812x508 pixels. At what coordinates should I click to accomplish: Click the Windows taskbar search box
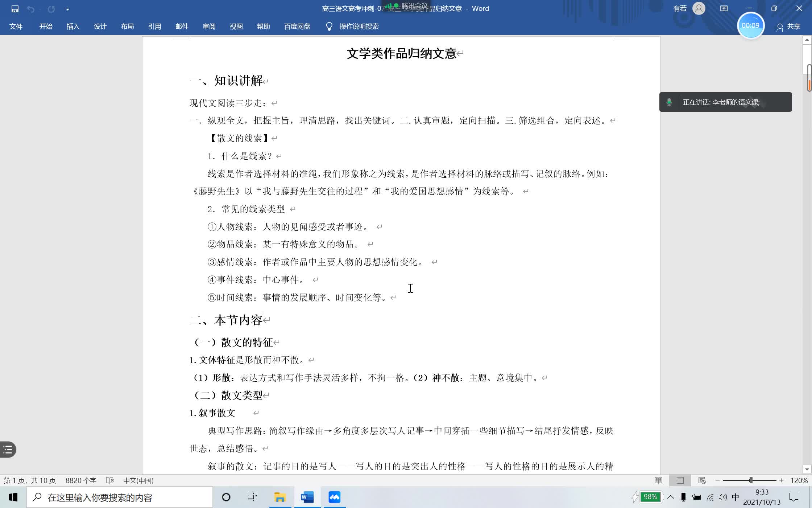click(120, 497)
